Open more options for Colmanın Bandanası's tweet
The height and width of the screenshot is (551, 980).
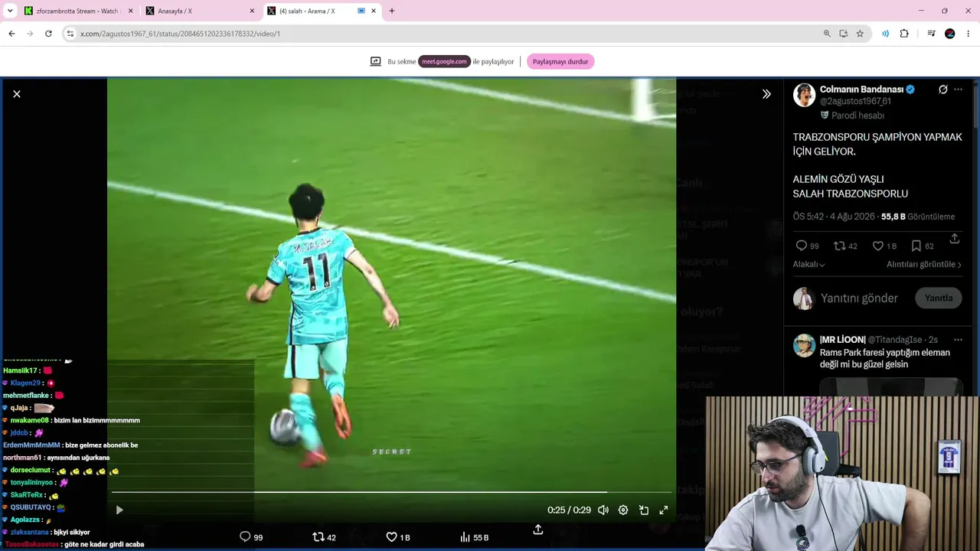coord(958,90)
